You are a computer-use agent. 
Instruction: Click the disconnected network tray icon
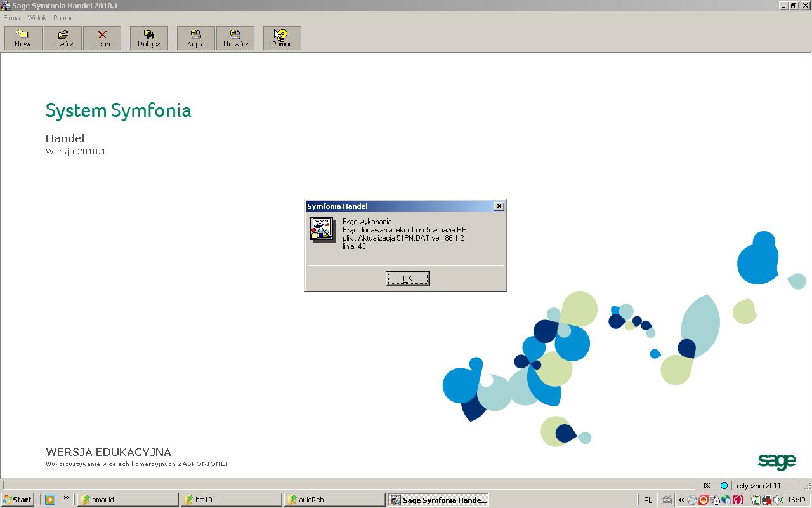click(767, 500)
